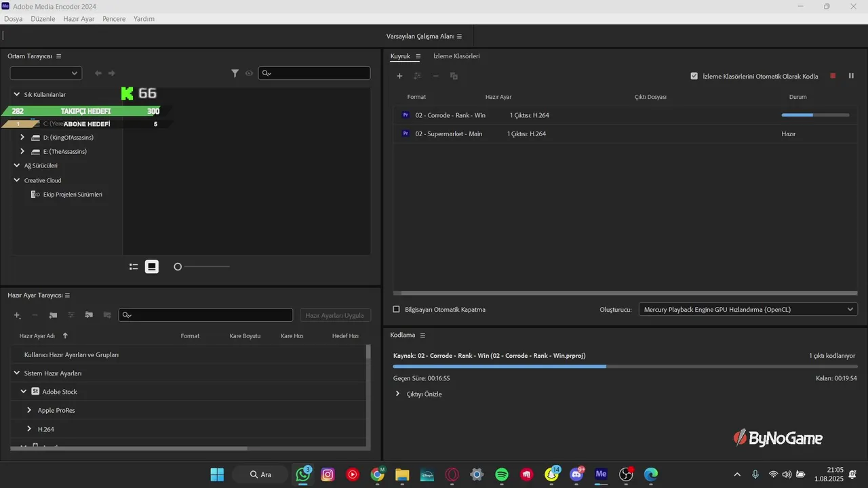Click the add source plus icon in Kuyruk
The image size is (868, 488).
click(x=399, y=76)
